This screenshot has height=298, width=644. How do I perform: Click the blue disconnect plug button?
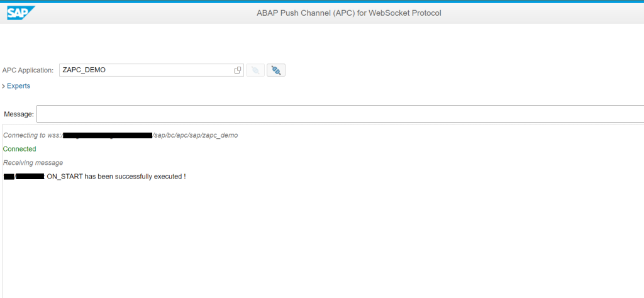point(276,70)
